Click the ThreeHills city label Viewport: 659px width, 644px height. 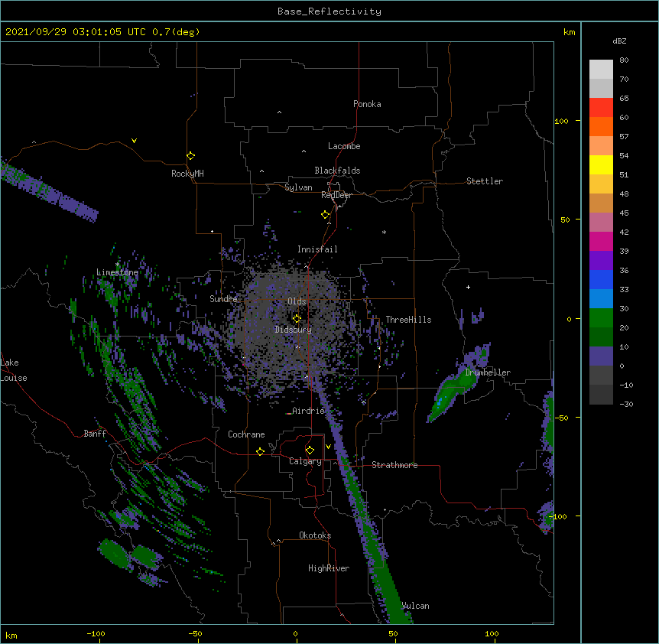coord(408,320)
